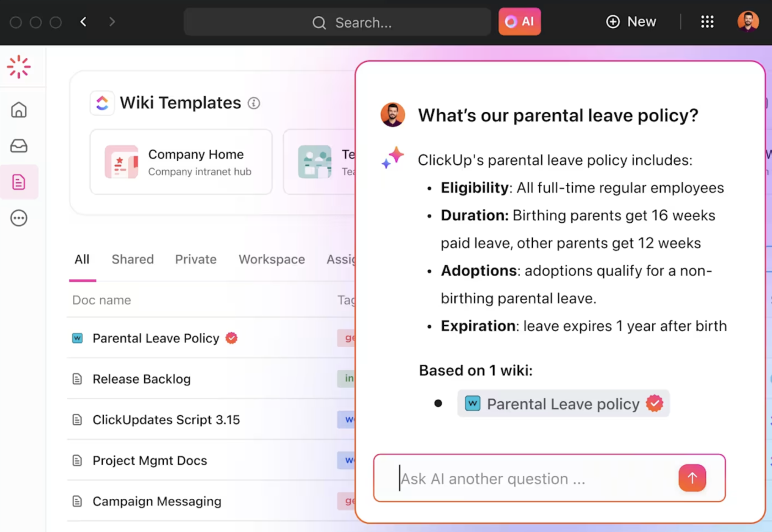Click the New button
Screen dimensions: 772x532
point(631,22)
